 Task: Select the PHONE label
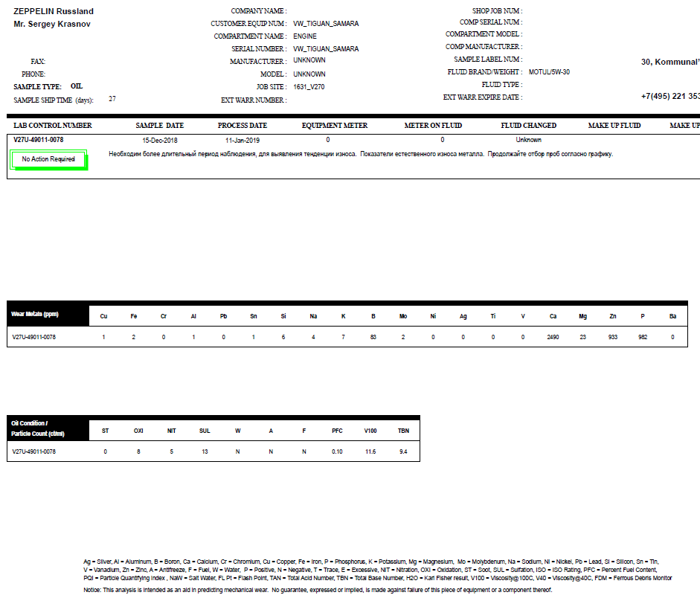33,74
